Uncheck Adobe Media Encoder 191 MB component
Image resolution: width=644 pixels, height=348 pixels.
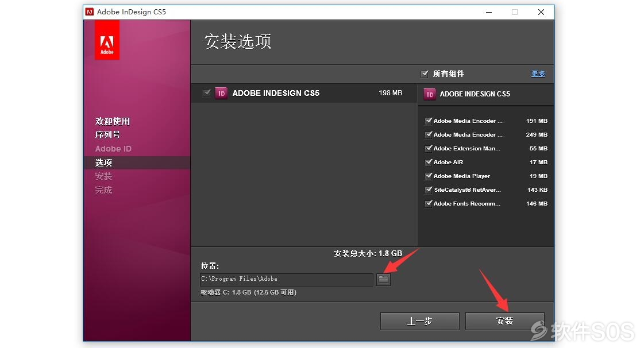click(x=429, y=121)
